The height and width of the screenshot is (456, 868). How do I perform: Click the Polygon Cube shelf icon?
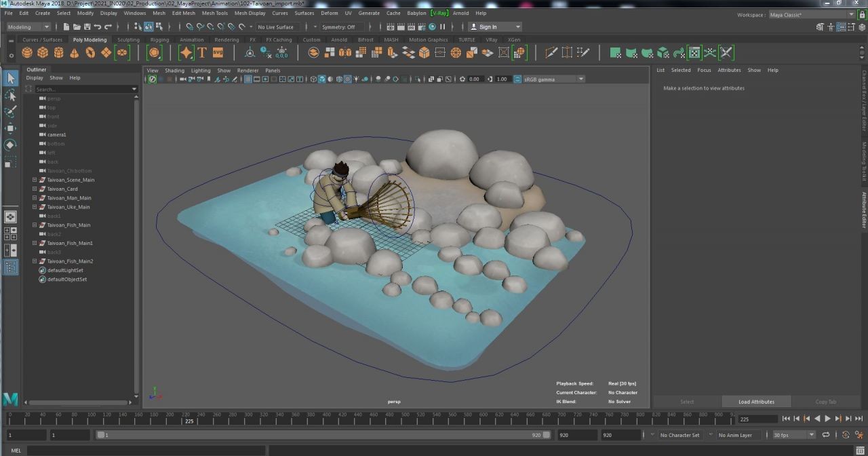[43, 53]
